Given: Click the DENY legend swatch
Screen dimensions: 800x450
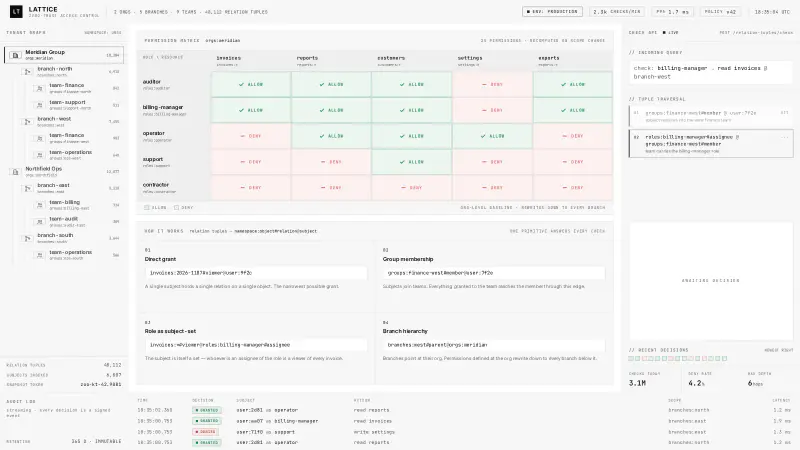Looking at the screenshot, I should point(177,208).
